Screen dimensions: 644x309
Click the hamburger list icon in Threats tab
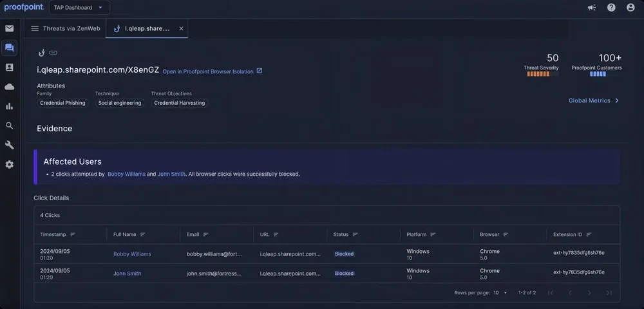pyautogui.click(x=35, y=29)
